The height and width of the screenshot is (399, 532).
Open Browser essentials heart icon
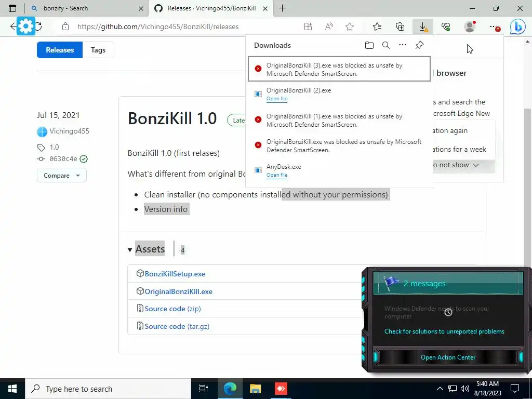coord(446,26)
